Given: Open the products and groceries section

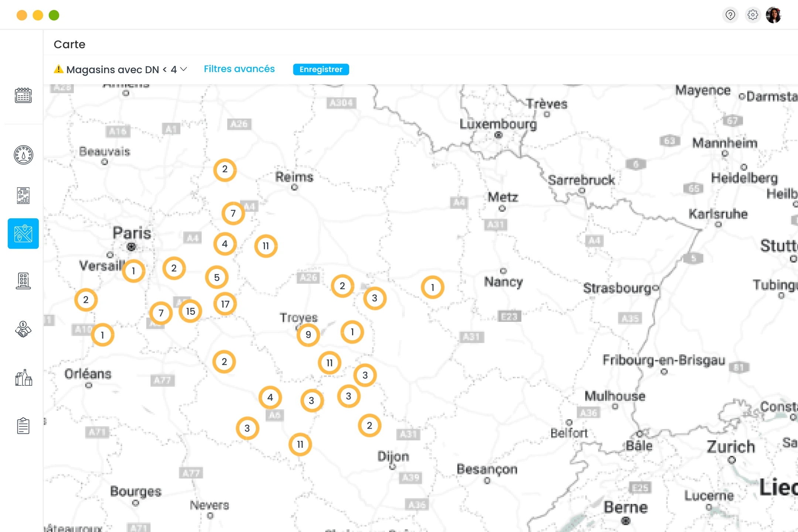Looking at the screenshot, I should [23, 378].
